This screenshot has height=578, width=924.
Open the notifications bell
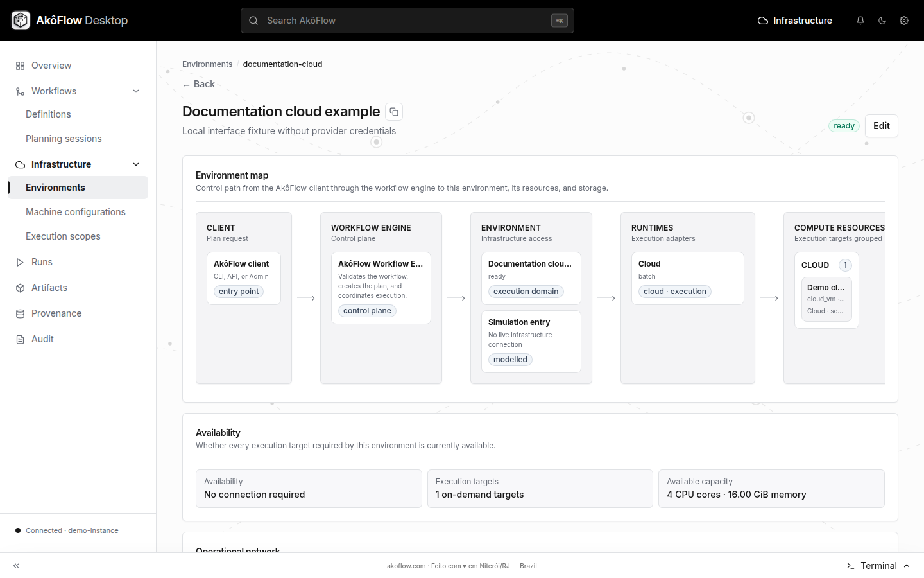[860, 21]
